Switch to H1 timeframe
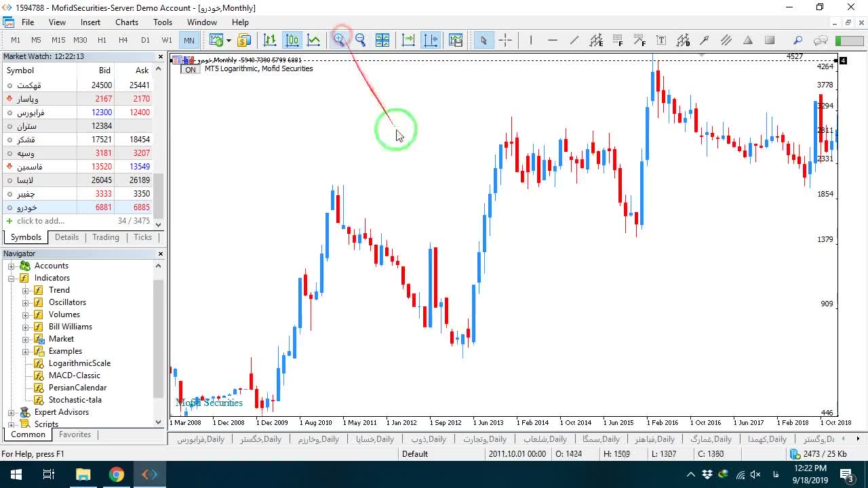 click(x=102, y=40)
